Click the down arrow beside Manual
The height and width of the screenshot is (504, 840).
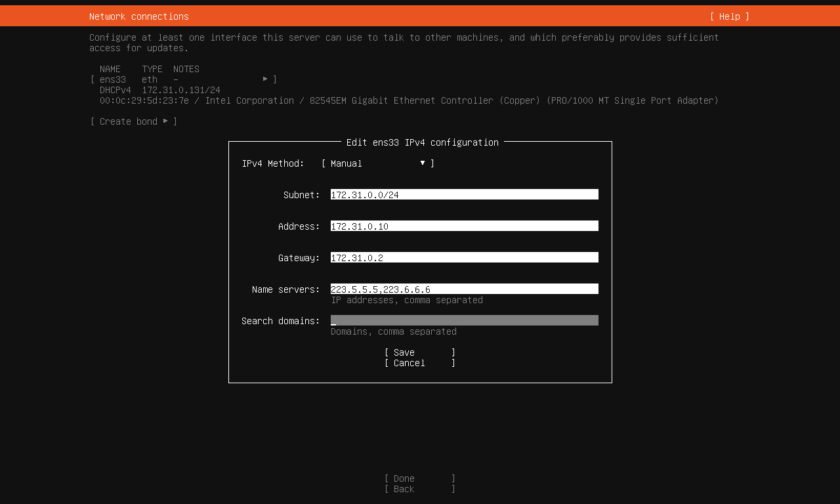(423, 163)
